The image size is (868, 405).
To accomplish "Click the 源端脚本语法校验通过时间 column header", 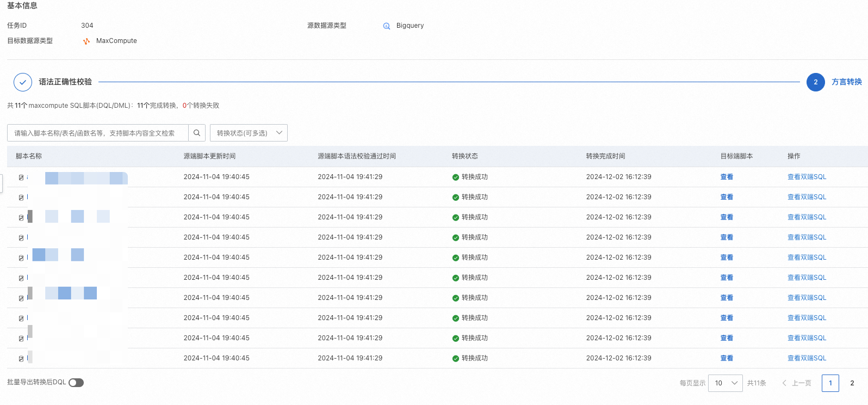I will point(357,156).
